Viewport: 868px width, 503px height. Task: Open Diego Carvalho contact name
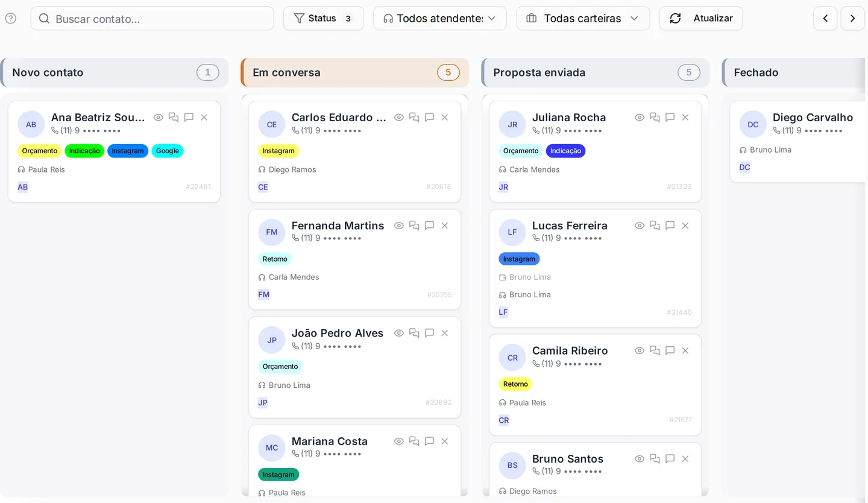[813, 118]
